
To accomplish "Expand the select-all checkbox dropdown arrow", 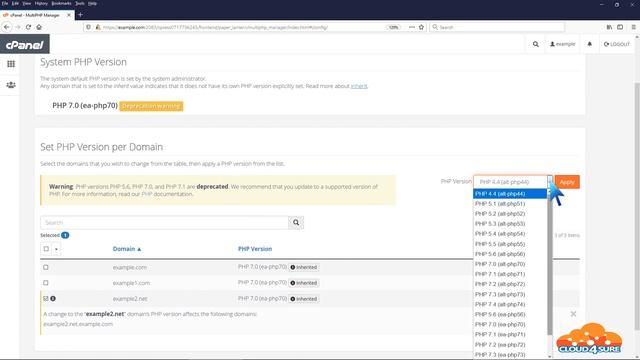I will [x=56, y=249].
